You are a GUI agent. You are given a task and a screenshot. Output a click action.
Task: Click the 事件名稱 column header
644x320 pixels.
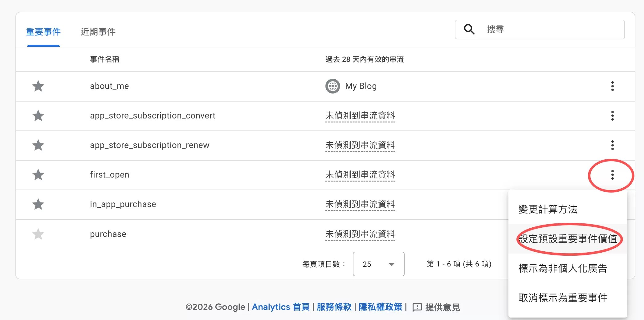click(x=105, y=59)
